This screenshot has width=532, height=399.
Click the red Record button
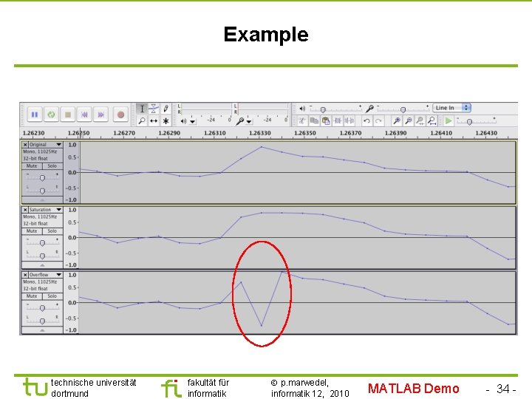[x=120, y=115]
